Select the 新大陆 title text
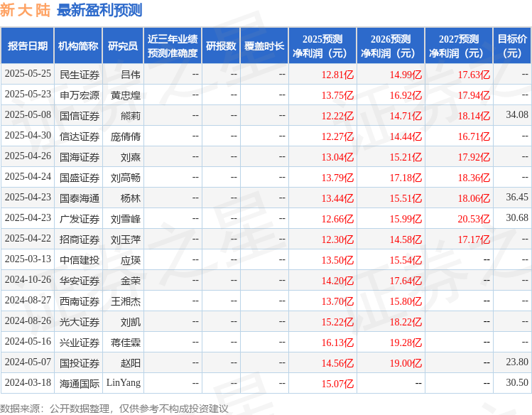The width and height of the screenshot is (532, 415). pyautogui.click(x=25, y=10)
